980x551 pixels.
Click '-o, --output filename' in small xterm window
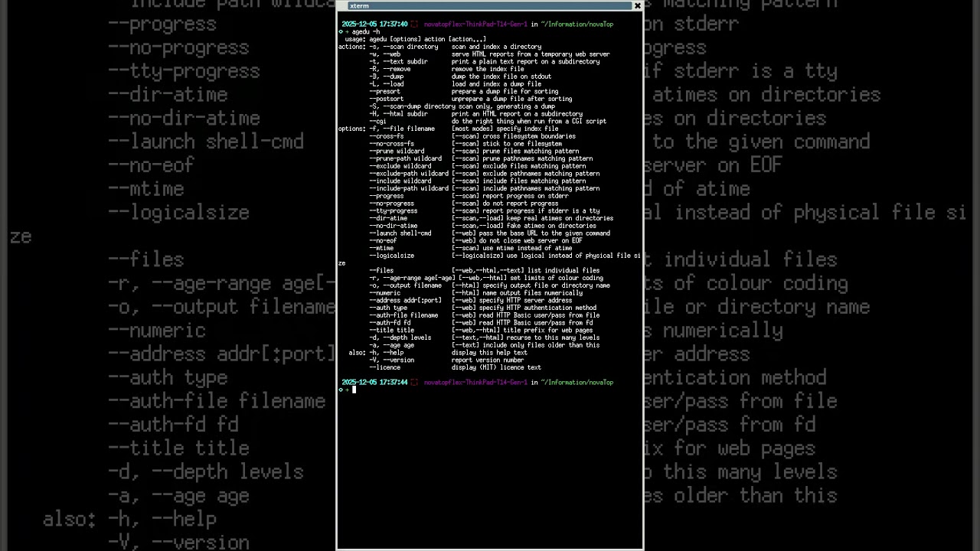coord(405,285)
